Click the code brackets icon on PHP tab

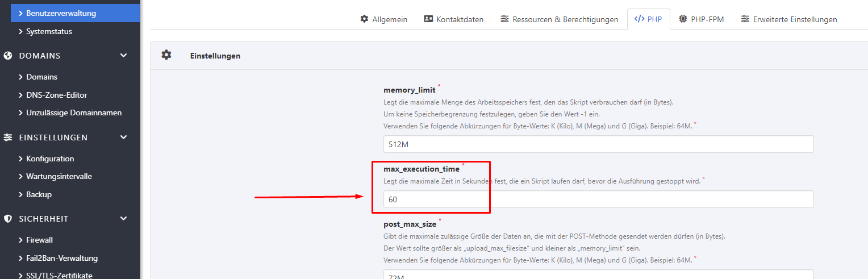pos(639,19)
